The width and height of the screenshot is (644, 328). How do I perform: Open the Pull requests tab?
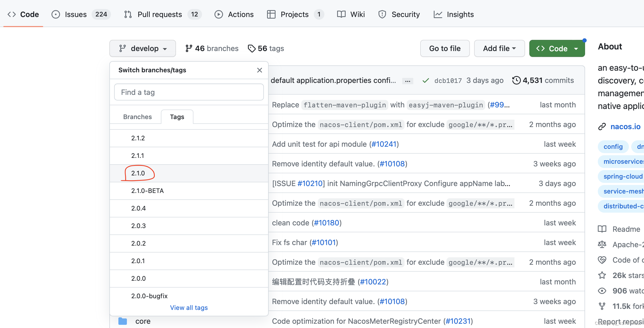160,14
